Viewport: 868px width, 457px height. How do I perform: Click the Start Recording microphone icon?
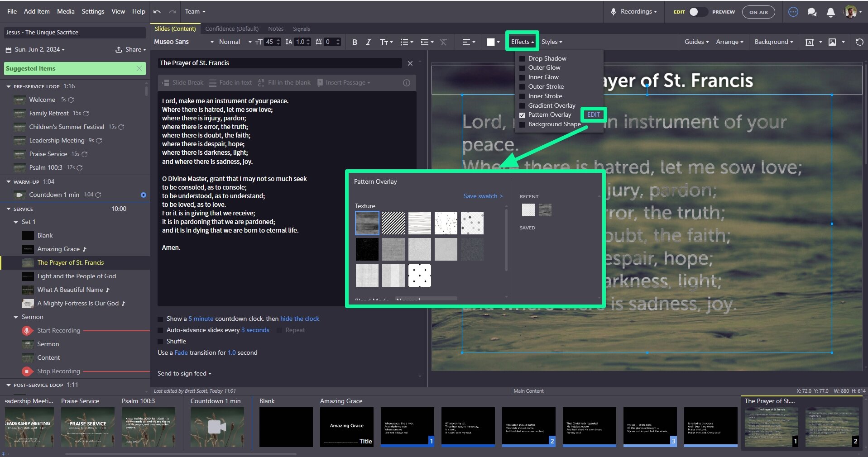coord(27,331)
